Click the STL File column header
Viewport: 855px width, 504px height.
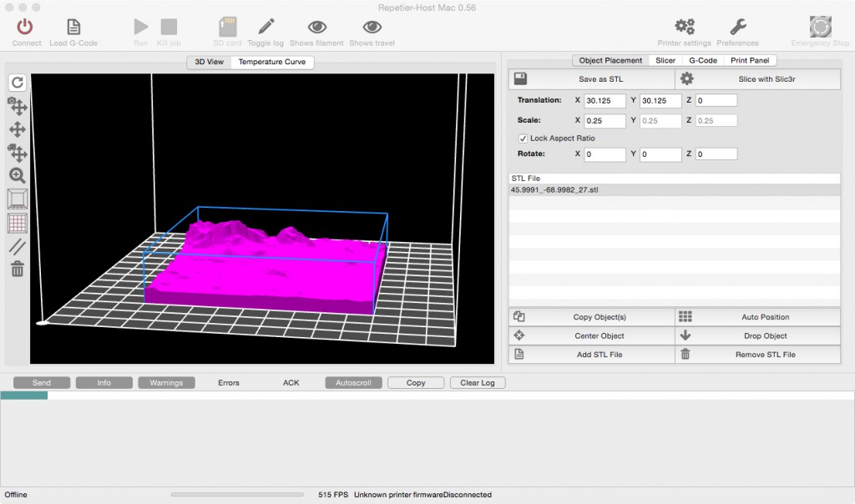coord(674,179)
